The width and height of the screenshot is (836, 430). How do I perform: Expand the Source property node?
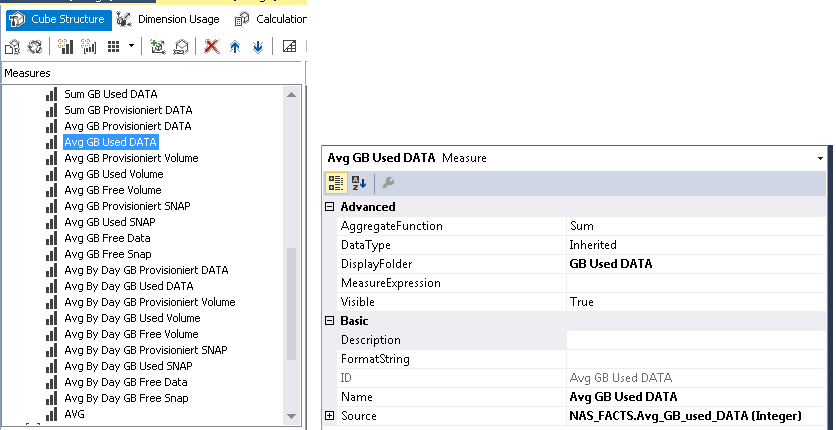click(330, 416)
